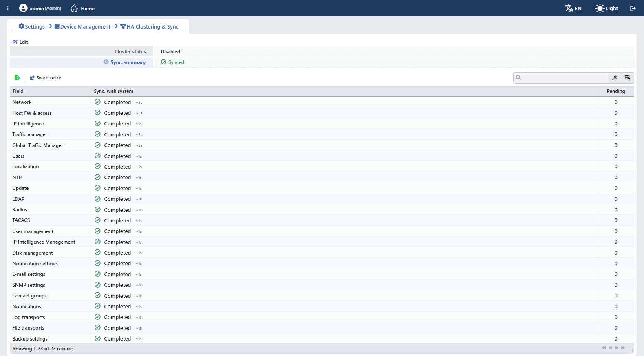This screenshot has width=644, height=356.
Task: Click the E-mail settings field
Action: tap(29, 274)
